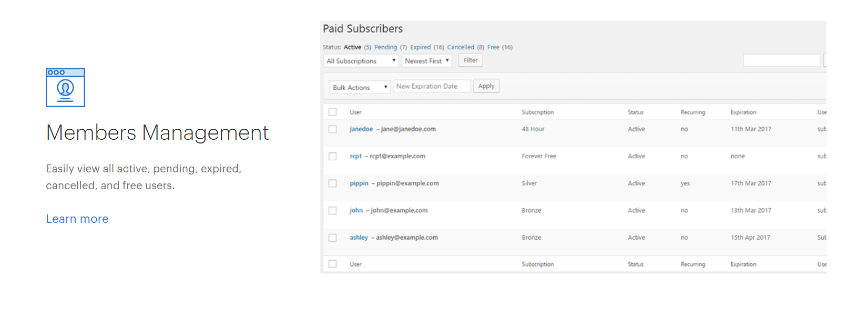Select the john row checkbox
This screenshot has height=309, width=868.
point(333,211)
